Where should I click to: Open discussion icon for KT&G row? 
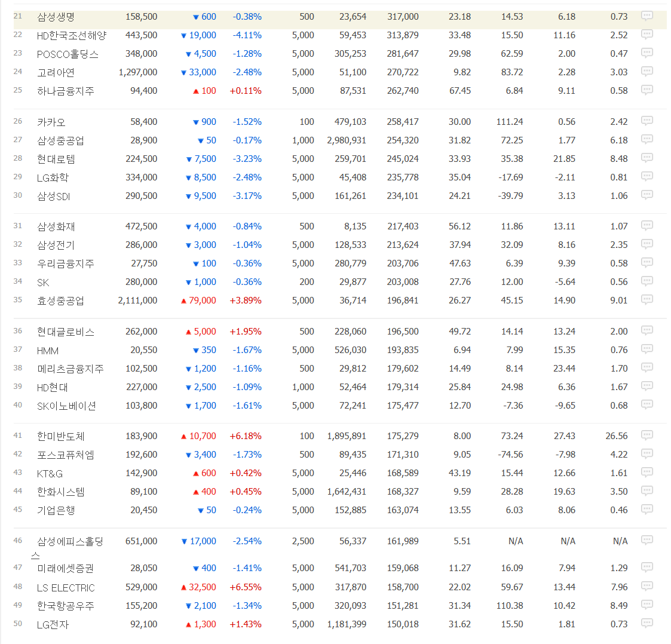(647, 472)
